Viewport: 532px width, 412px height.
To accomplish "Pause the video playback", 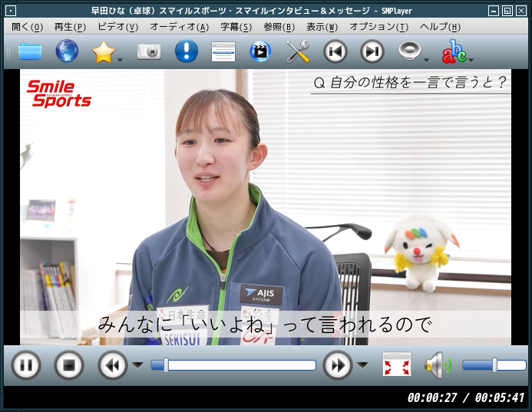I will (26, 365).
